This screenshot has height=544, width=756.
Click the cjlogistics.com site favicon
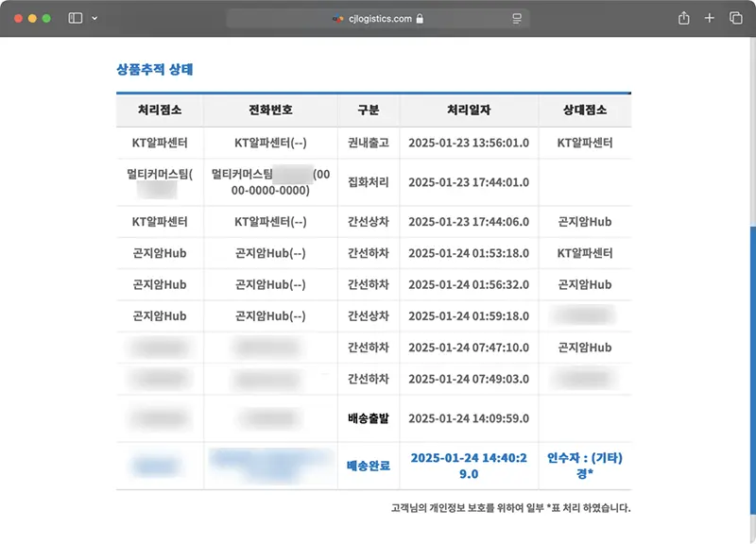(335, 17)
